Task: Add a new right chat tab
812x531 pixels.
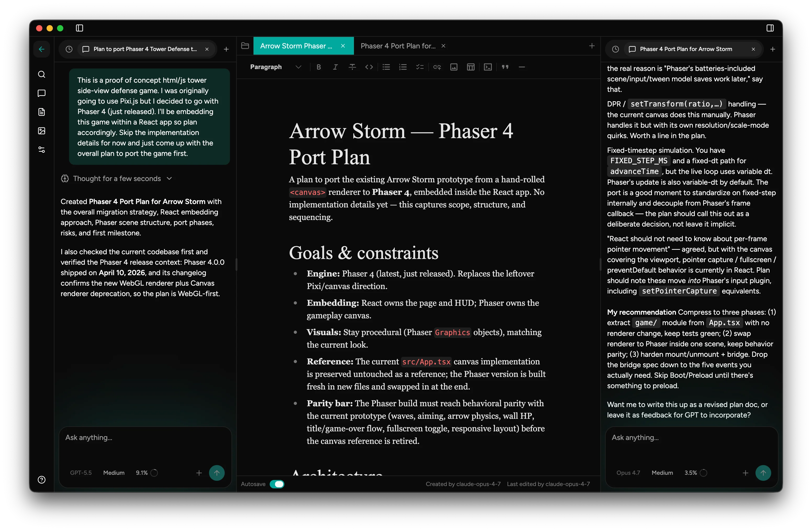Action: point(772,49)
